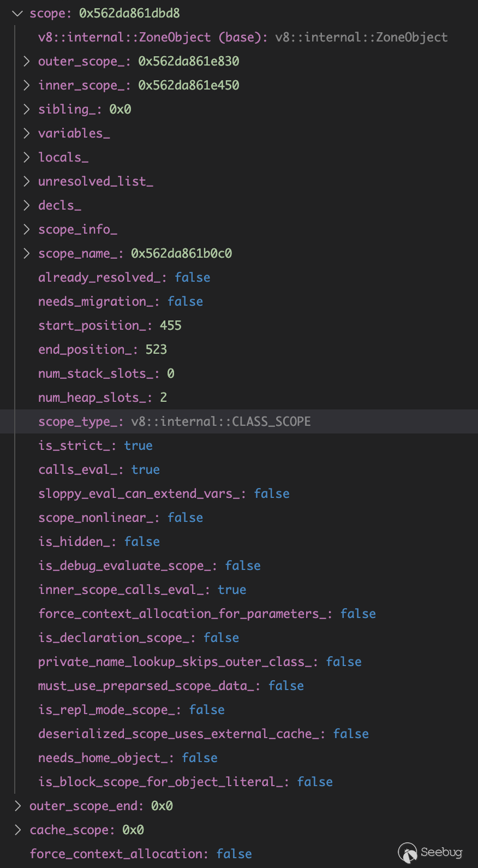The width and height of the screenshot is (478, 868).
Task: Click the calls_eval_ true row
Action: point(99,469)
